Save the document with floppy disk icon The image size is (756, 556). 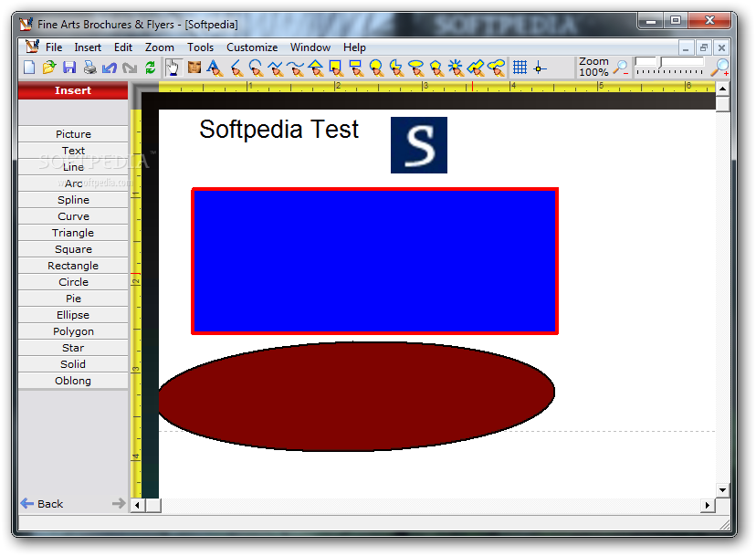[x=69, y=68]
